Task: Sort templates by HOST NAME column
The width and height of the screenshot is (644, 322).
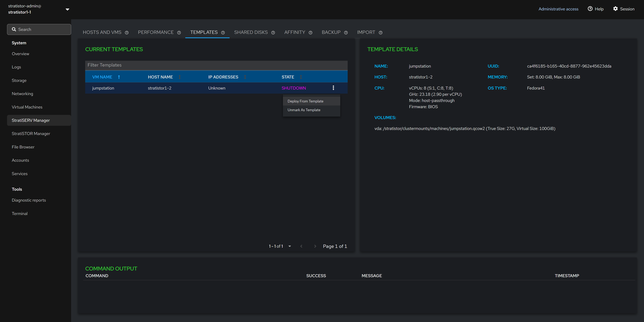Action: (x=179, y=77)
